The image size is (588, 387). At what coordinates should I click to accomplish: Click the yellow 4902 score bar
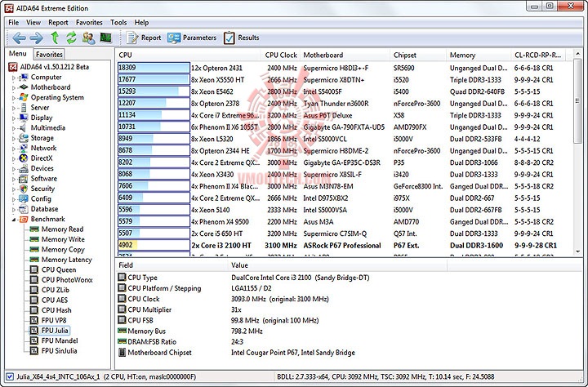click(154, 245)
